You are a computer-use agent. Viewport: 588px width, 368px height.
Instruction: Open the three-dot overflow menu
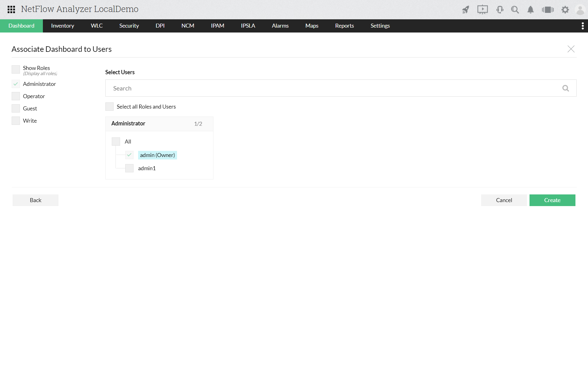[x=582, y=26]
